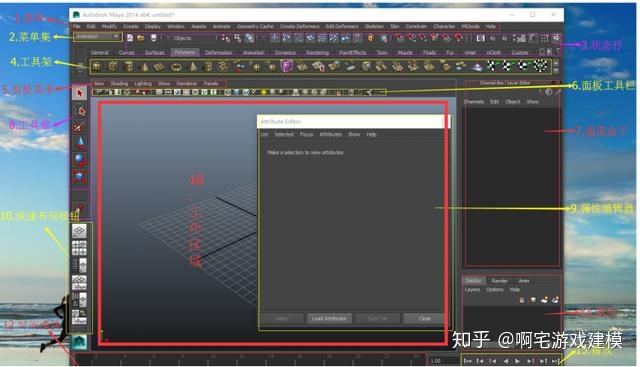Click Load Attributes button
The image size is (640, 367).
point(329,318)
